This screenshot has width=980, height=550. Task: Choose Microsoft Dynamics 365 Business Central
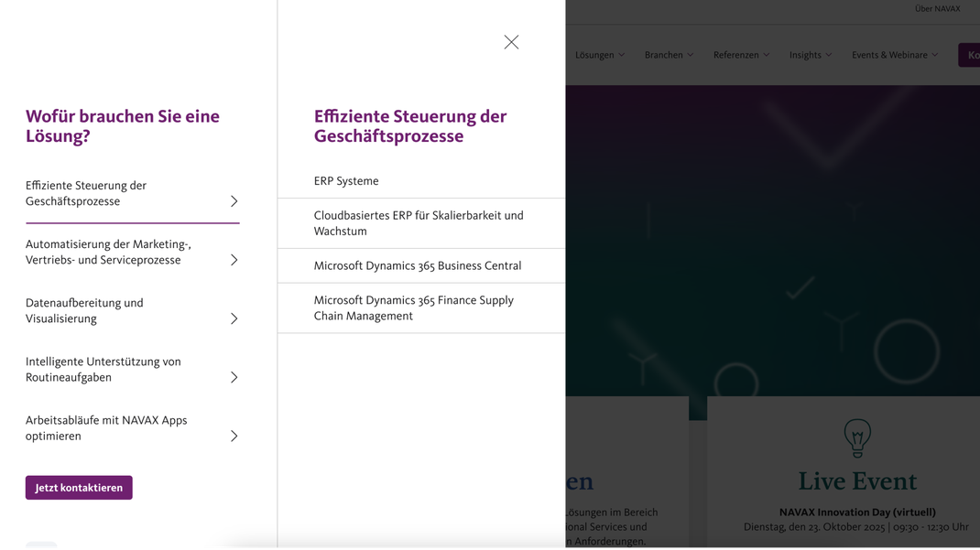point(418,265)
